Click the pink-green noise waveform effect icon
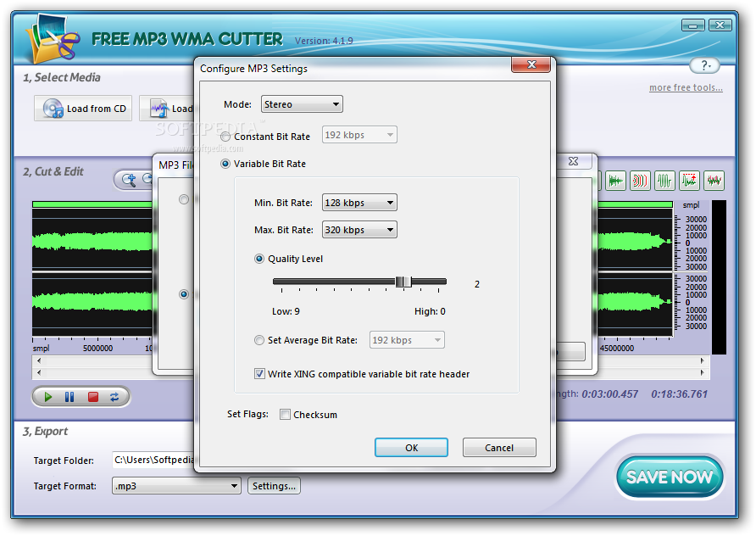 (714, 181)
